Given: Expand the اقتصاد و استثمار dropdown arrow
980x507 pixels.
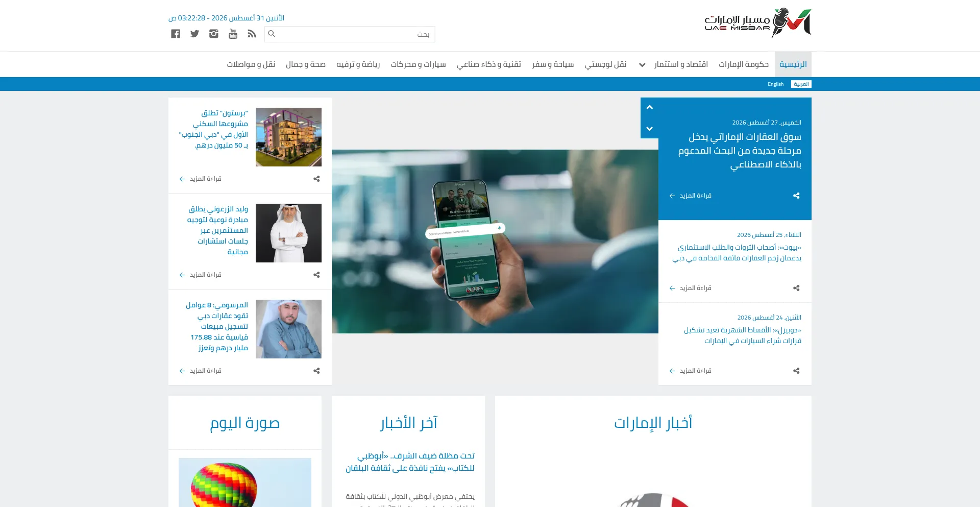Looking at the screenshot, I should (642, 65).
